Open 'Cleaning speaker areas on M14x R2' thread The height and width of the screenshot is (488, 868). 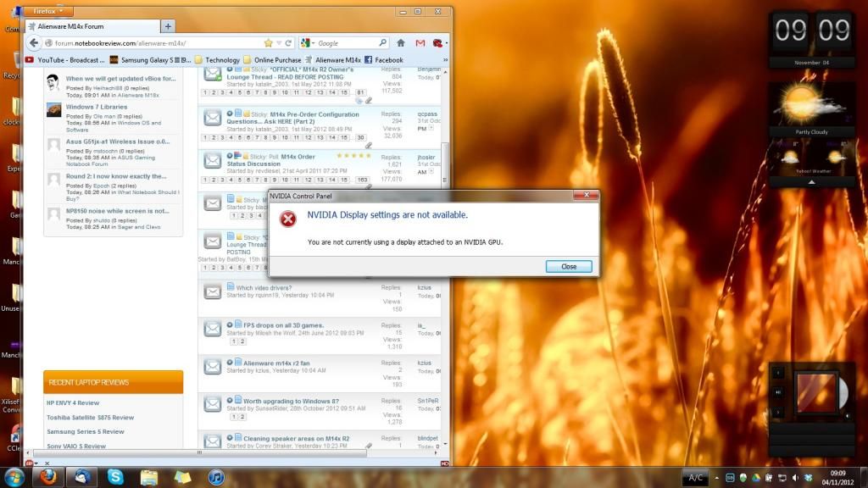[296, 438]
